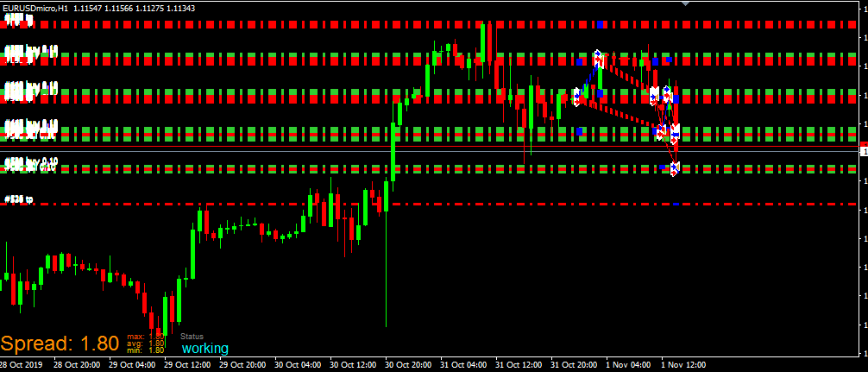Click the 1 Nov 04:00 time label

pyautogui.click(x=628, y=365)
